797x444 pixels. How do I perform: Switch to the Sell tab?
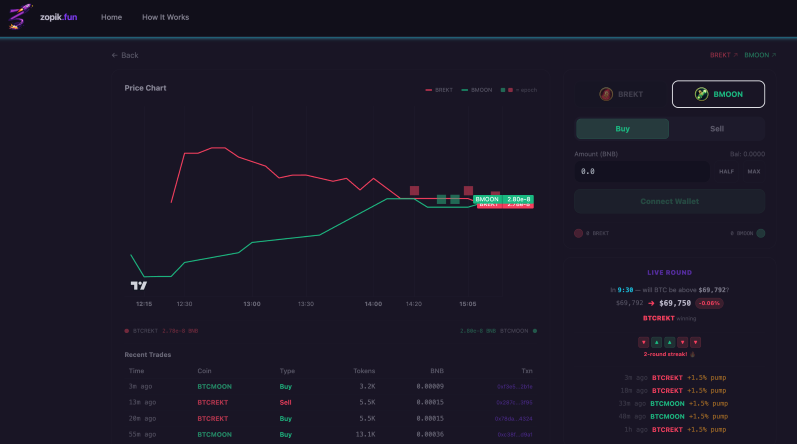(717, 129)
